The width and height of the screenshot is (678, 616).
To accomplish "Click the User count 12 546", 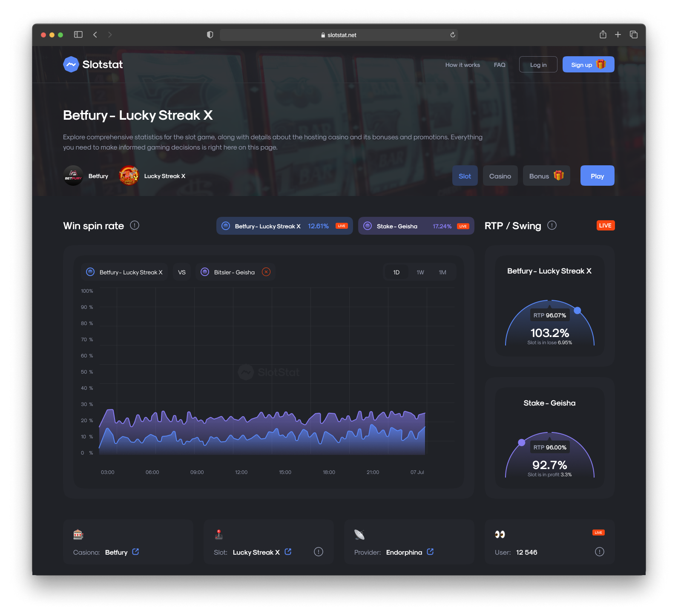I will [x=526, y=552].
